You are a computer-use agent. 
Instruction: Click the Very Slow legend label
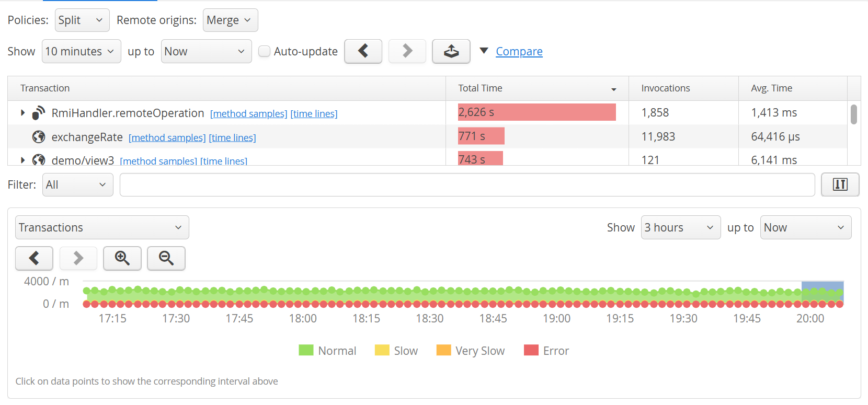480,351
